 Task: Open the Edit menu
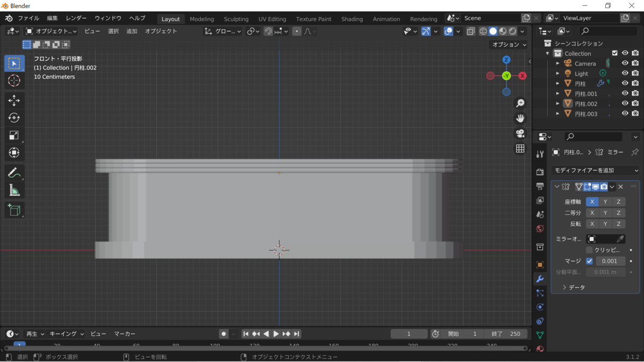tap(52, 18)
